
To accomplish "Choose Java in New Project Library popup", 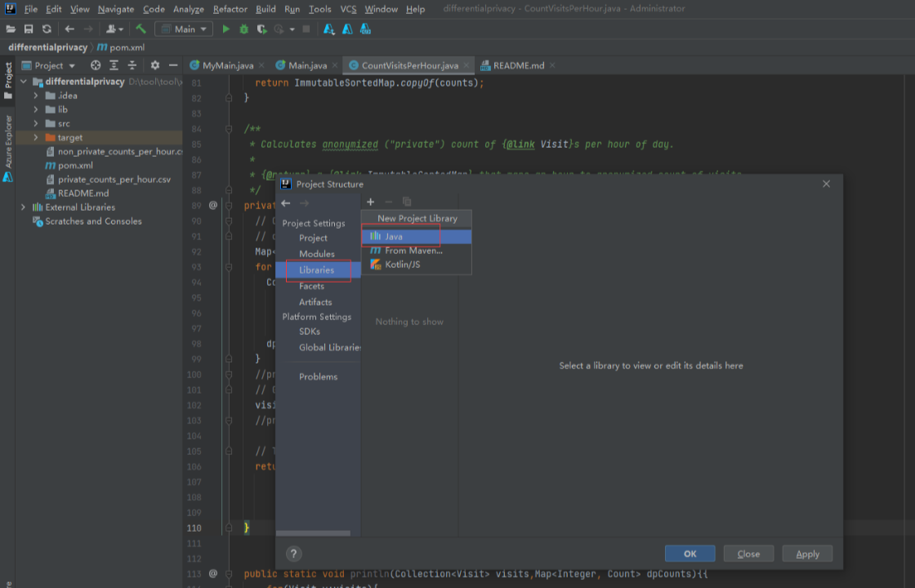I will pyautogui.click(x=416, y=236).
